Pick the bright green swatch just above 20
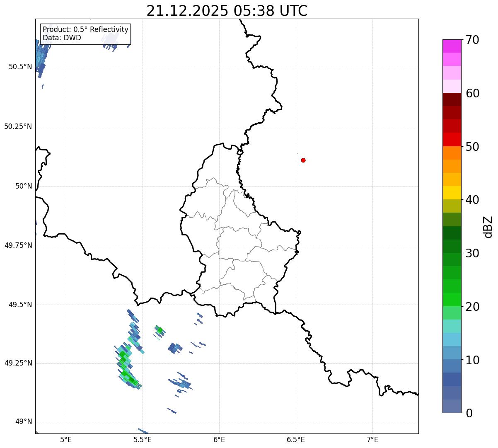Screen dimensions: 498x448 pos(452,300)
